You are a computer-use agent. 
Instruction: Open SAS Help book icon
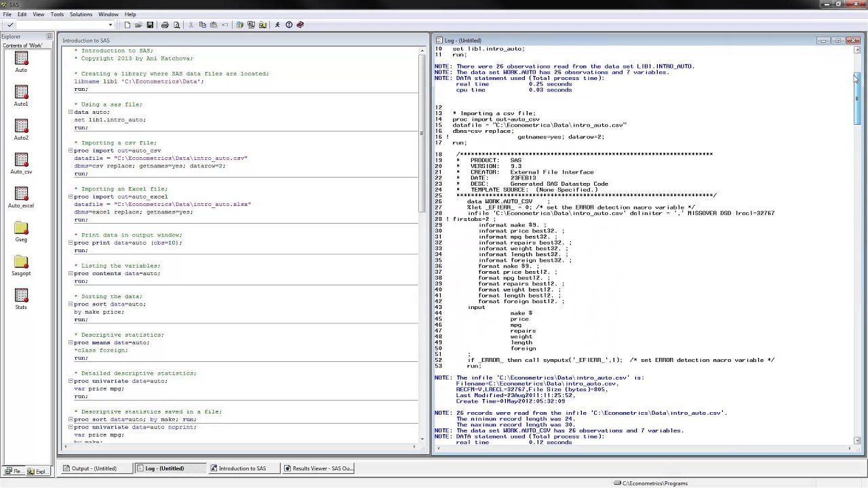[300, 25]
